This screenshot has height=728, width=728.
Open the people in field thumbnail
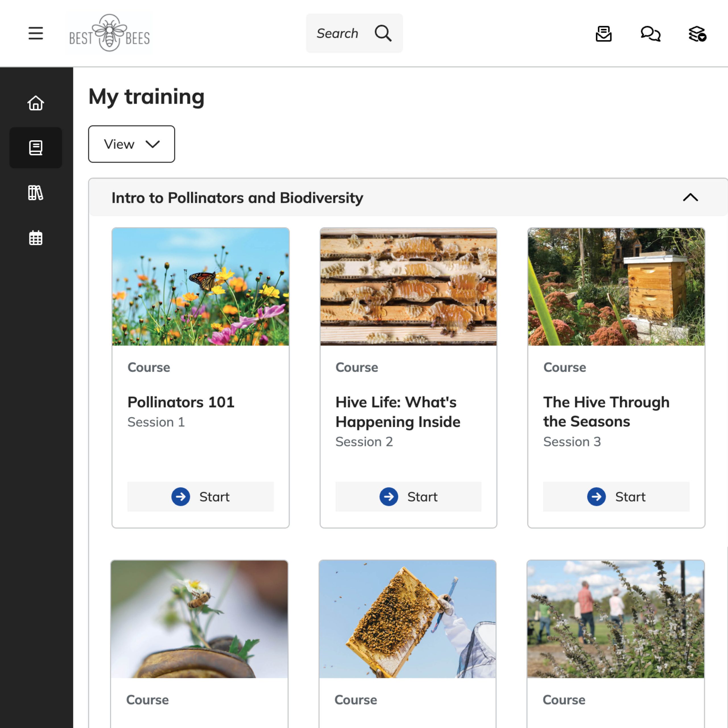616,619
